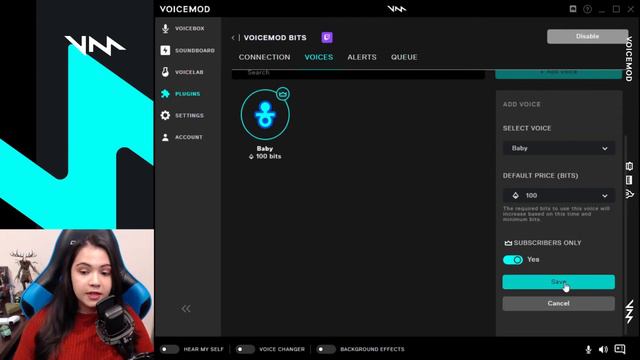Mute the microphone in bottom bar
The width and height of the screenshot is (640, 360).
coord(588,349)
